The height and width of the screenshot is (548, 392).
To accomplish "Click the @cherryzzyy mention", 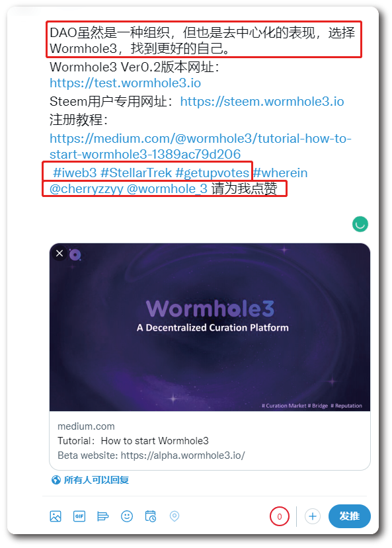I will 87,189.
